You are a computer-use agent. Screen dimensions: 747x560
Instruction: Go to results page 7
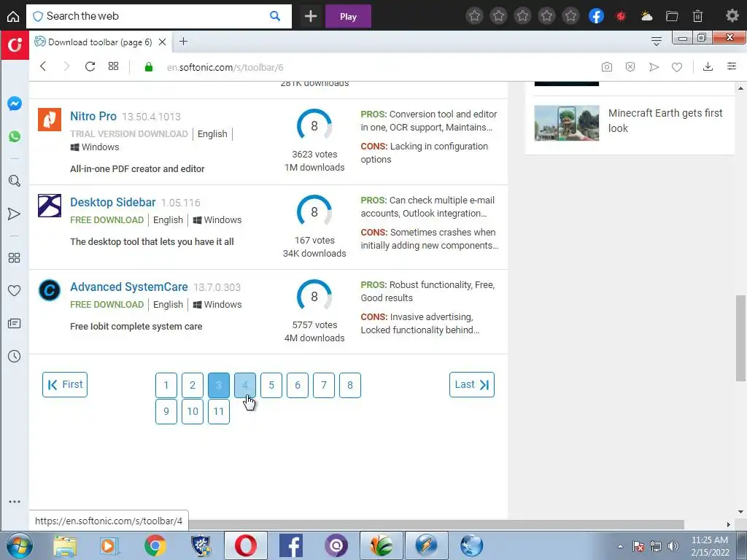(323, 385)
